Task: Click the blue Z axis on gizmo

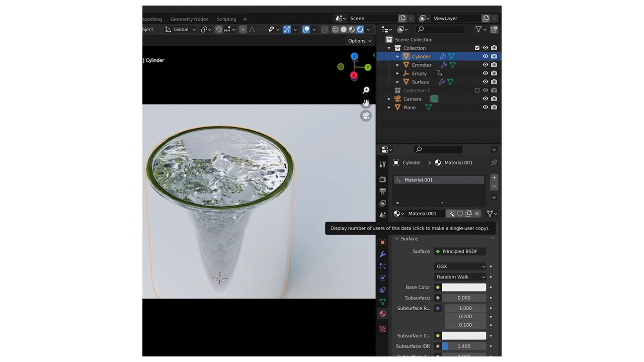Action: pos(354,56)
